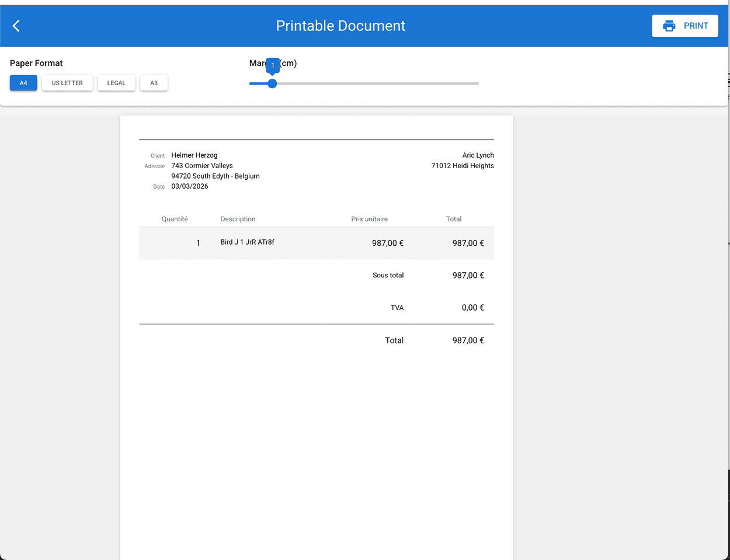Click the Printable Document title

tap(340, 26)
